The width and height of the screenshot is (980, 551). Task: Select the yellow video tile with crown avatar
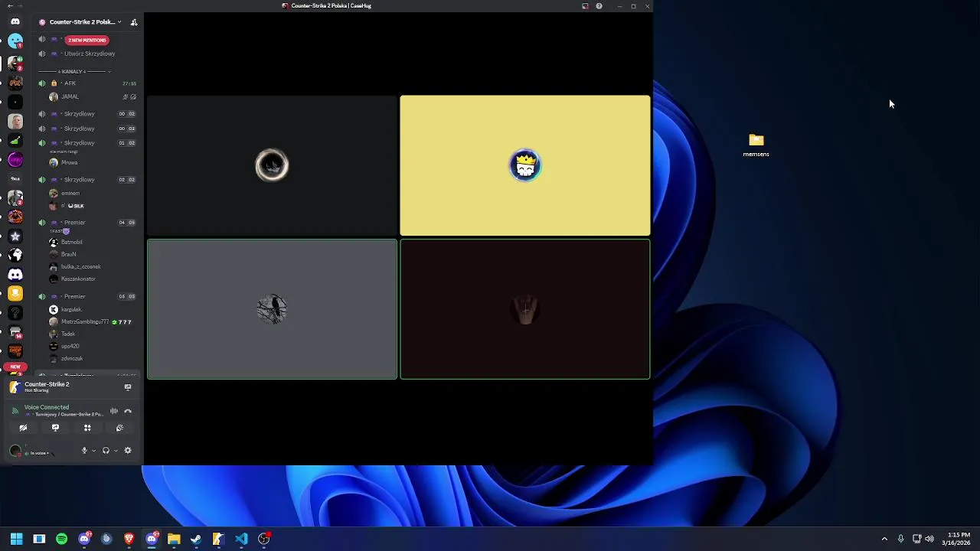click(525, 165)
